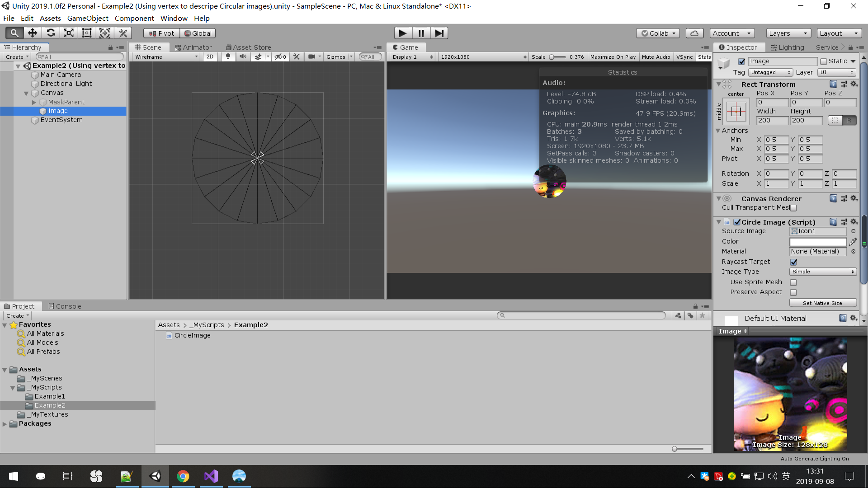868x488 pixels.
Task: Click the Color swatch field
Action: tap(817, 242)
